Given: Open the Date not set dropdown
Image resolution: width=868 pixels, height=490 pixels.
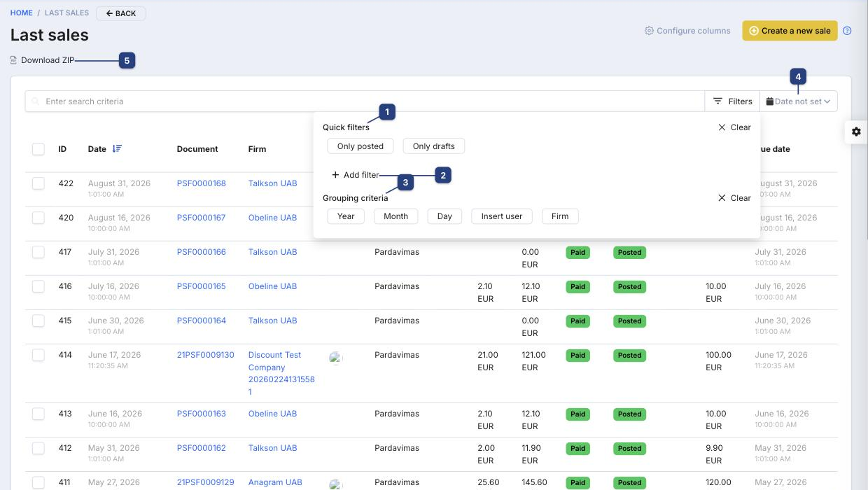Looking at the screenshot, I should (x=799, y=101).
